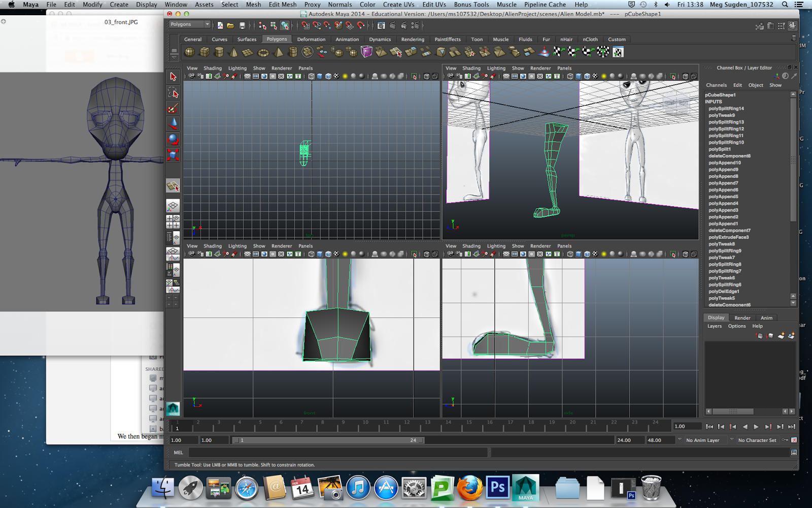Select polySplitRing14 under INPUTS in Channel Box

(725, 108)
